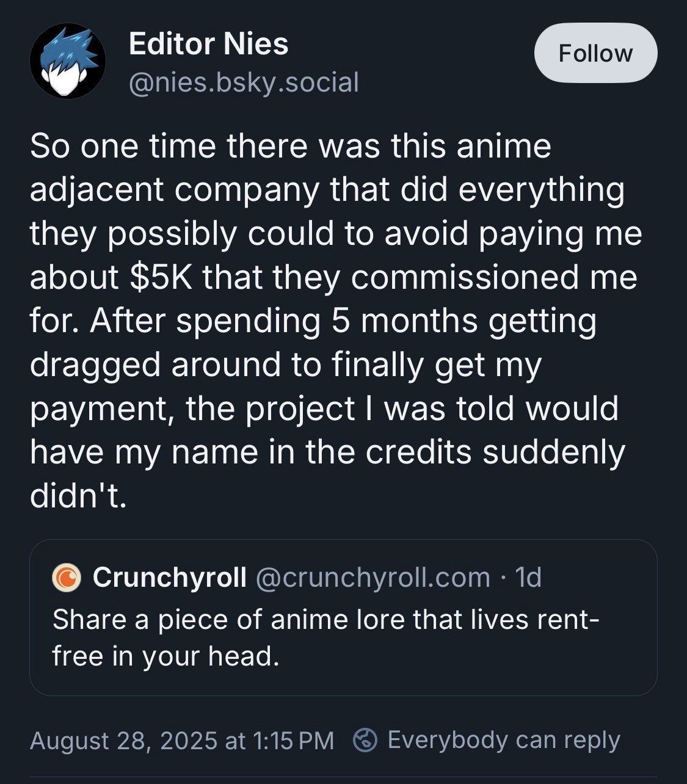
Task: Click the @nies.bsky.social handle
Action: 244,82
